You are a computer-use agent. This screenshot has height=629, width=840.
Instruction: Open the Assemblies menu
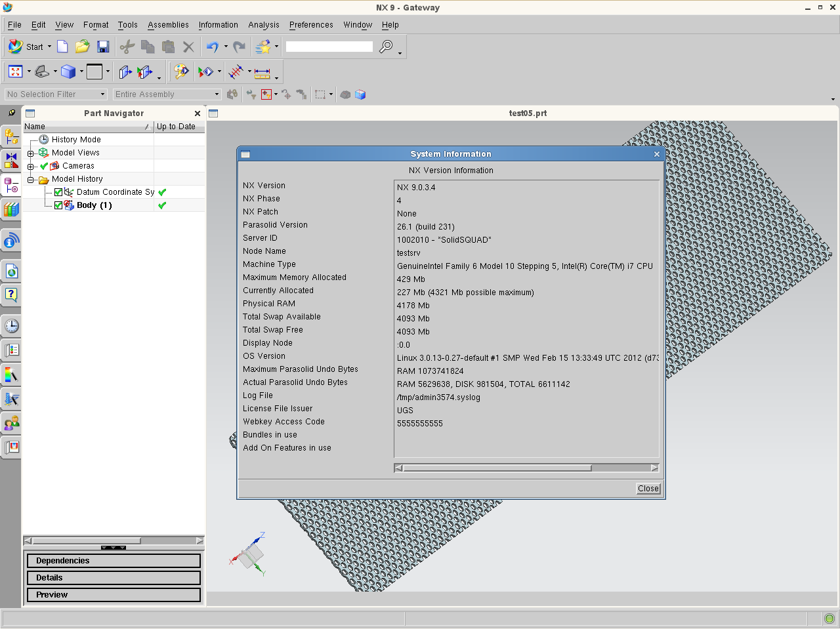click(x=168, y=25)
